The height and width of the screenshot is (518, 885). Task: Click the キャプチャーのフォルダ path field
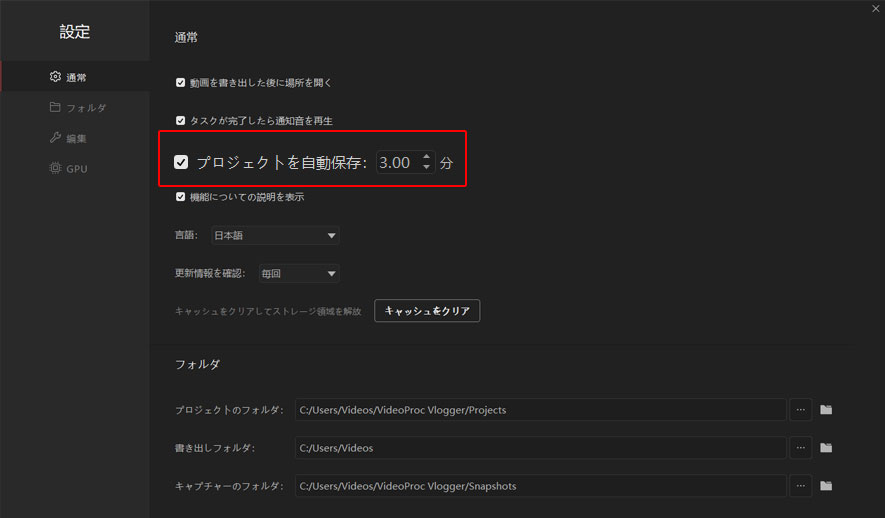coord(540,486)
